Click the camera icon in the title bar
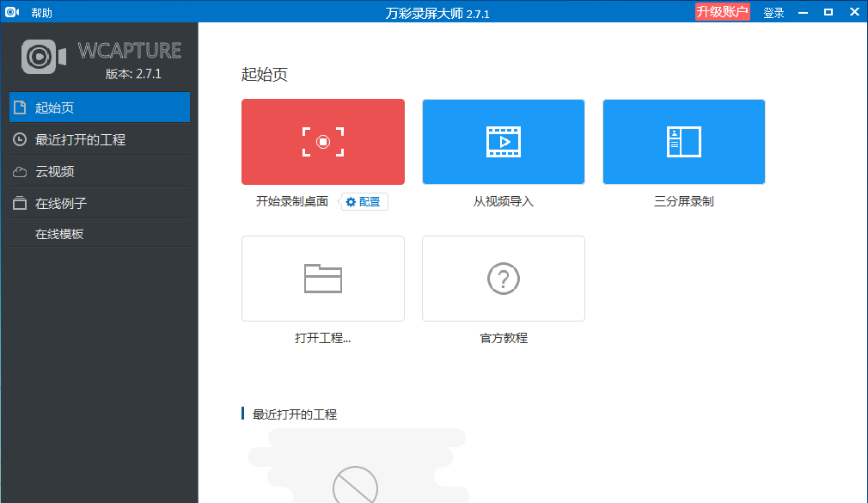Viewport: 868px width, 503px height. [x=11, y=11]
